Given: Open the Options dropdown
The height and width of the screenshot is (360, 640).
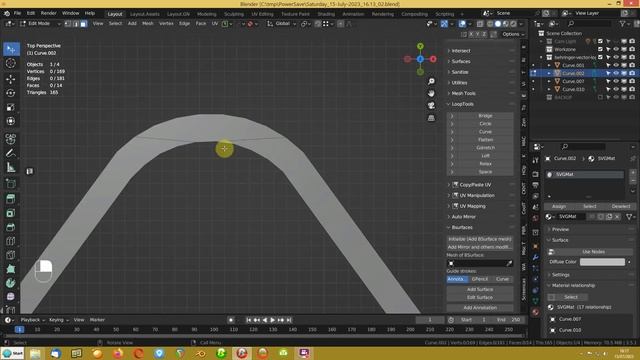Looking at the screenshot, I should click(513, 34).
